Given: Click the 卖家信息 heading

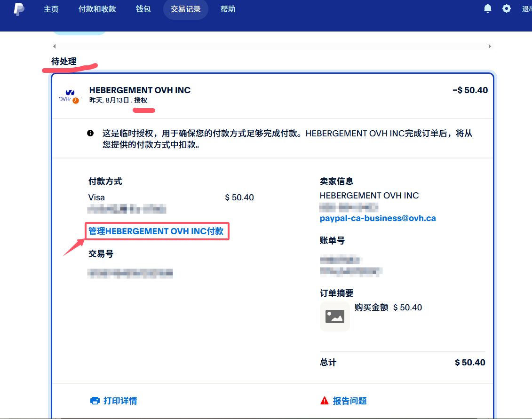Looking at the screenshot, I should (337, 181).
